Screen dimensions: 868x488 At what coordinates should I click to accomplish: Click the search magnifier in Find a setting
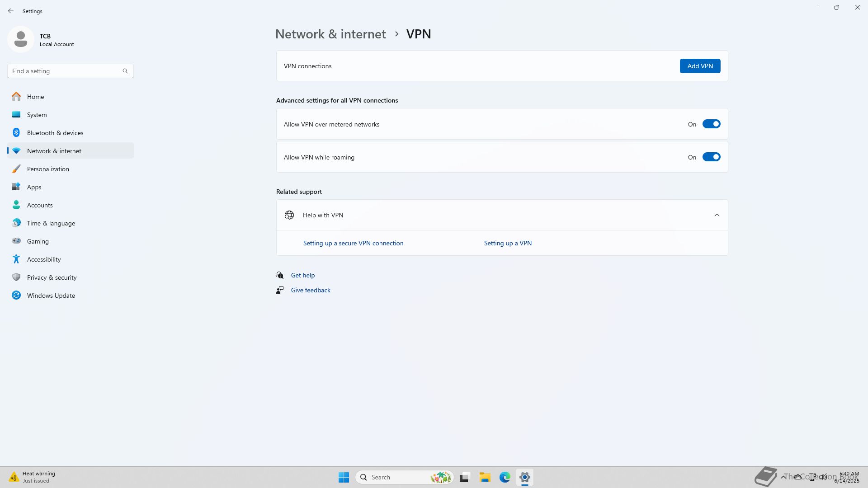pyautogui.click(x=125, y=71)
